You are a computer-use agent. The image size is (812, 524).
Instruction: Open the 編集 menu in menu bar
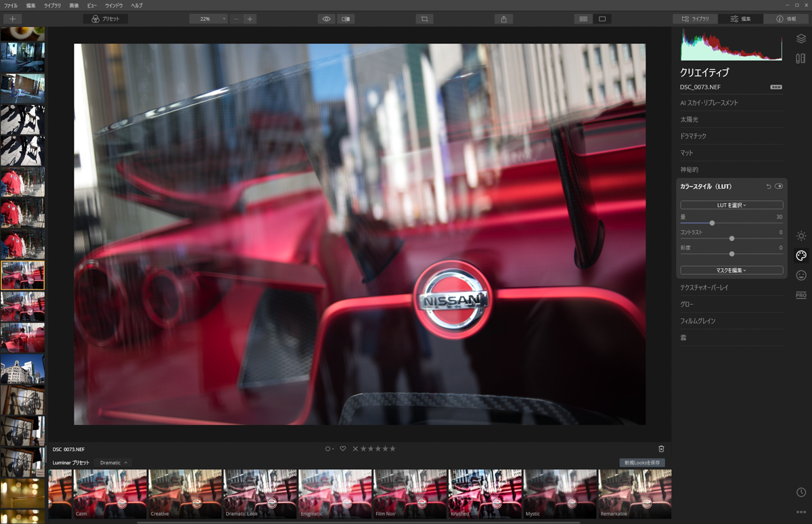pos(31,5)
